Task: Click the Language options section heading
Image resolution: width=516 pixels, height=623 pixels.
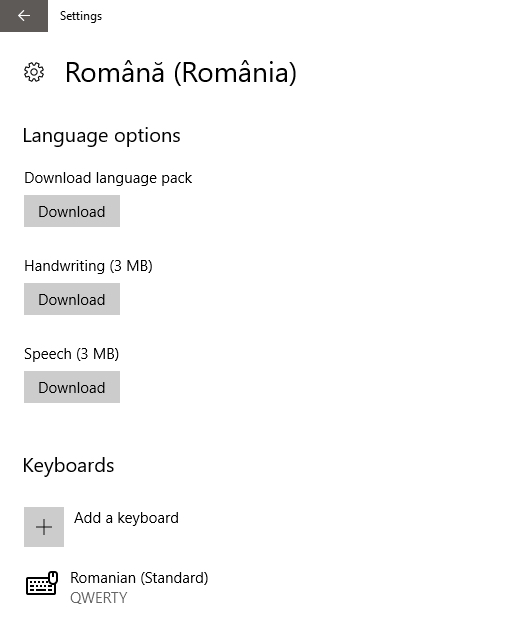Action: click(x=102, y=136)
